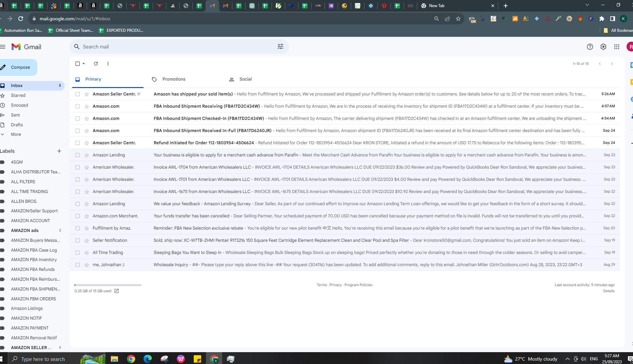Open the AMAZON FBA Inventory label
This screenshot has width=633, height=364.
[34, 260]
